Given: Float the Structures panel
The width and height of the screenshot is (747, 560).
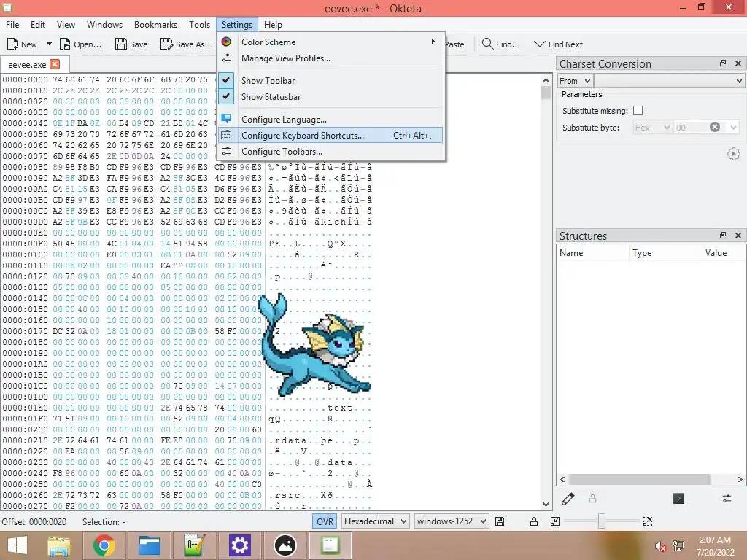Looking at the screenshot, I should (x=723, y=236).
